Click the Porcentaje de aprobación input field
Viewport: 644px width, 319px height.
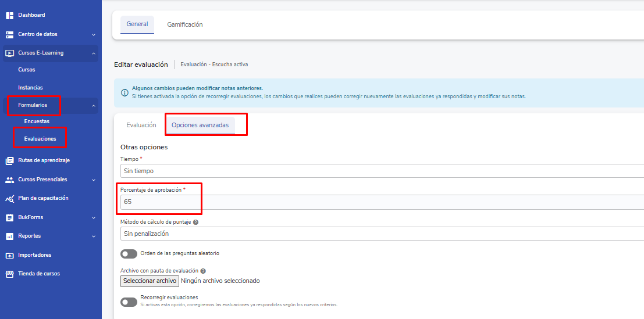pyautogui.click(x=381, y=202)
